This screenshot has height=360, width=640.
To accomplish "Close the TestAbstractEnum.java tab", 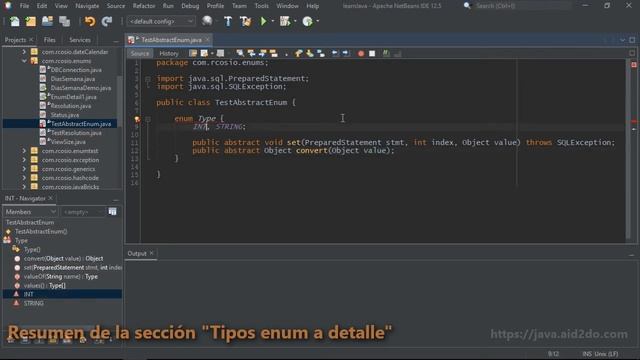I will (x=207, y=39).
